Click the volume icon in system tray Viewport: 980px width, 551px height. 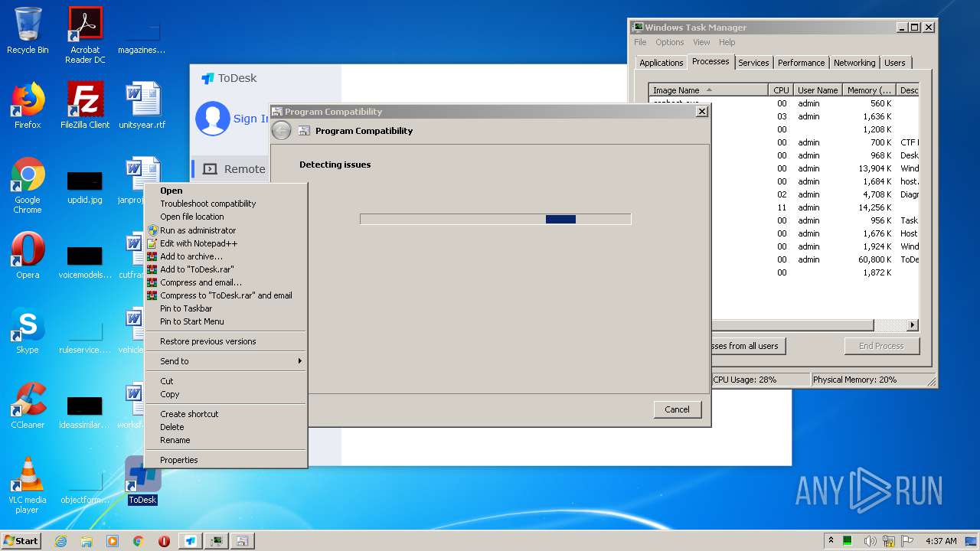[x=870, y=541]
